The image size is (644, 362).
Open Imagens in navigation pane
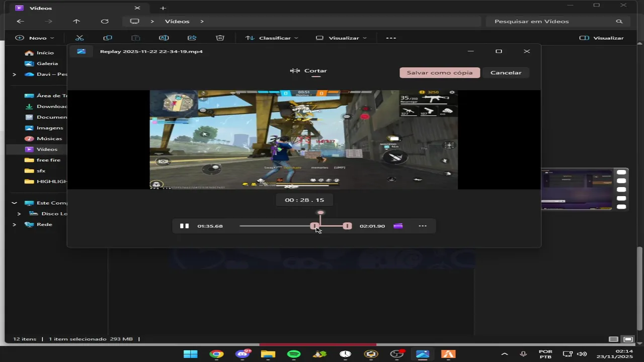click(44, 128)
